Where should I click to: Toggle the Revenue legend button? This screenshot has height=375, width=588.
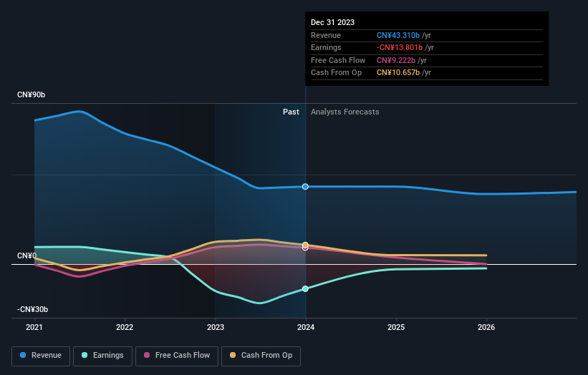click(41, 356)
